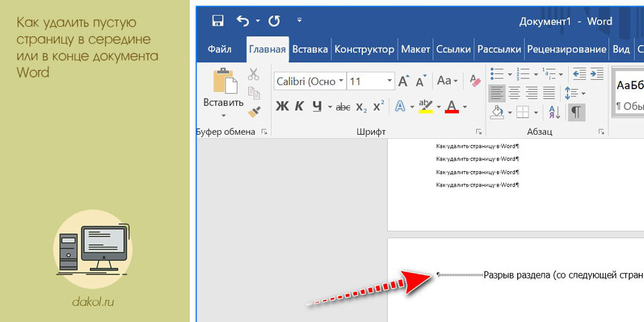This screenshot has width=644, height=322.
Task: Toggle underline Ч formatting
Action: point(317,107)
